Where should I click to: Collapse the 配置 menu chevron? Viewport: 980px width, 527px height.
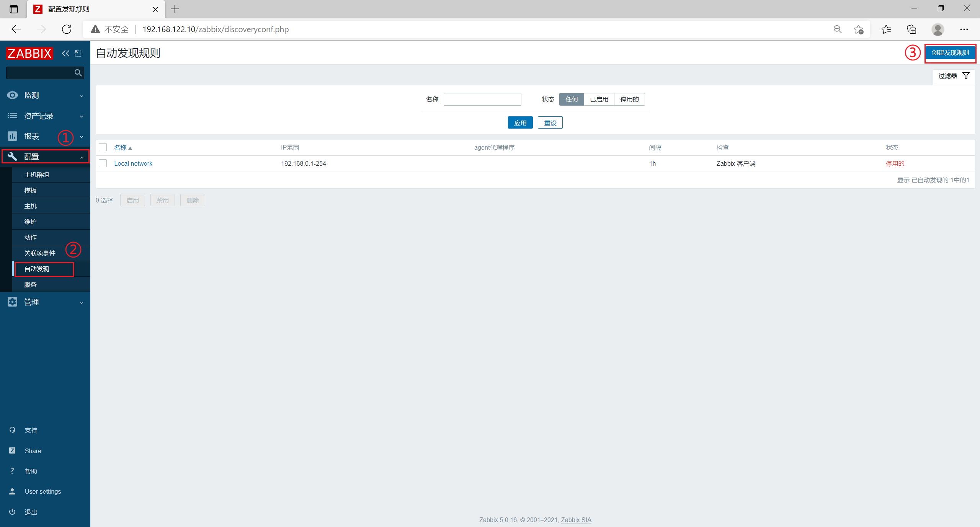82,157
